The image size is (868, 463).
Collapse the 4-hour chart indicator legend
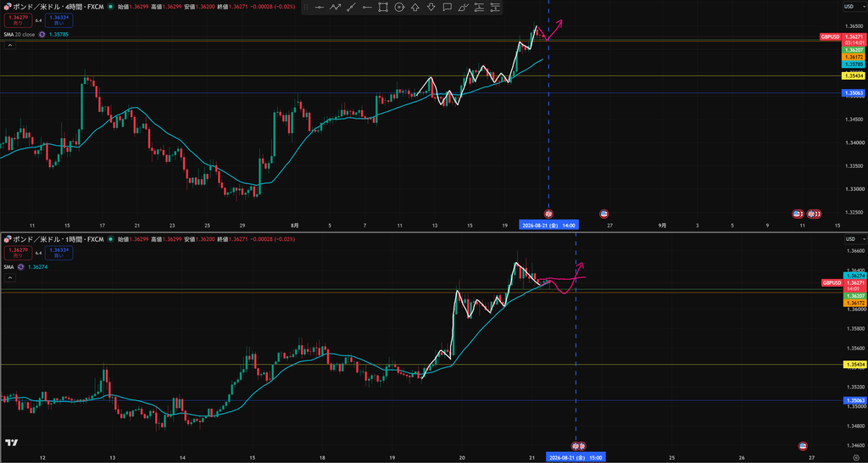(x=8, y=46)
